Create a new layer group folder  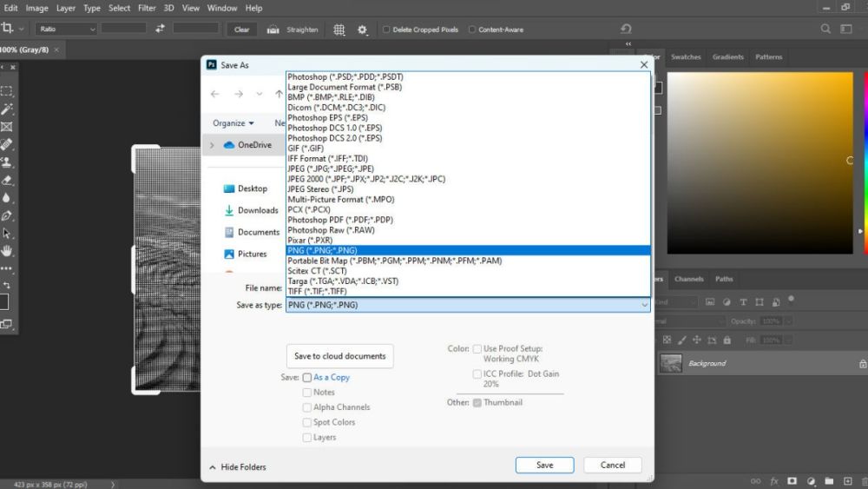[829, 480]
